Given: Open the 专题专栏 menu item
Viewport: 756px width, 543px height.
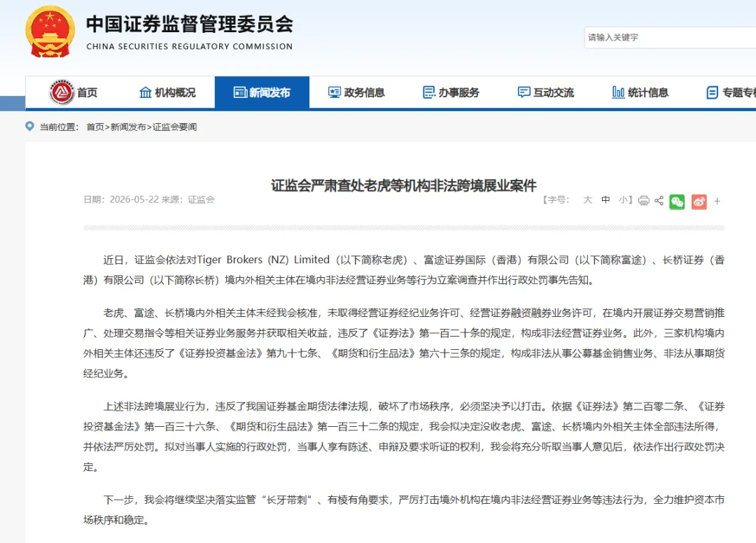Looking at the screenshot, I should click(730, 92).
